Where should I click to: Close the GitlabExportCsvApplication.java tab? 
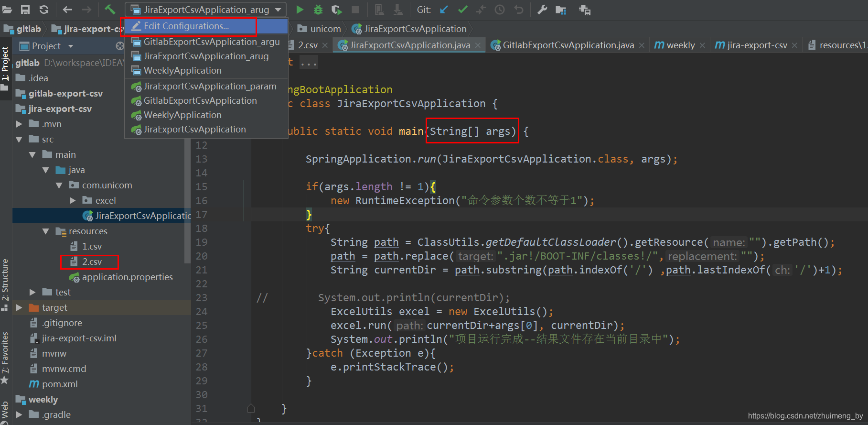[642, 45]
